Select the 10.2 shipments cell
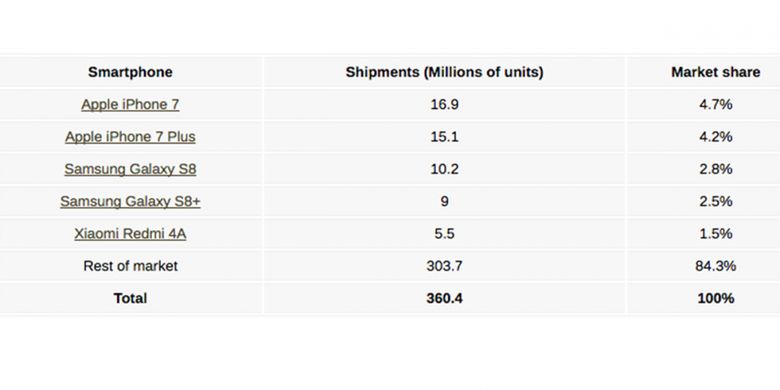The height and width of the screenshot is (390, 780). point(444,169)
